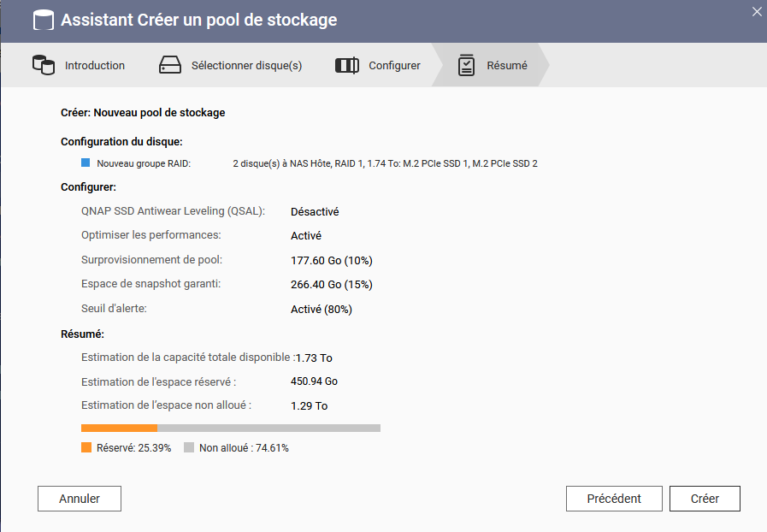Click the storage pool cylinder icon in title
This screenshot has height=532, width=767.
(x=44, y=20)
